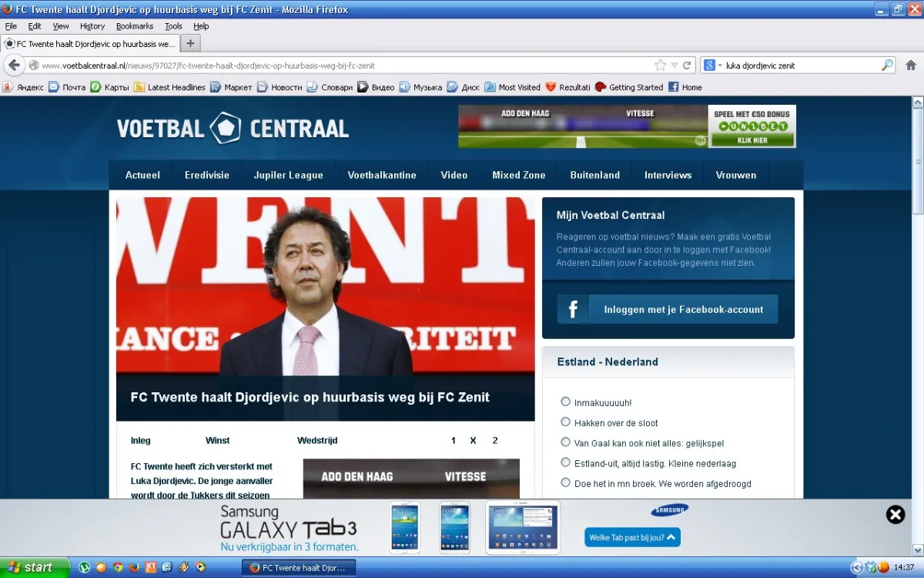This screenshot has height=578, width=924.
Task: Select the poll option Inmakuuuuuh!
Action: click(x=565, y=402)
